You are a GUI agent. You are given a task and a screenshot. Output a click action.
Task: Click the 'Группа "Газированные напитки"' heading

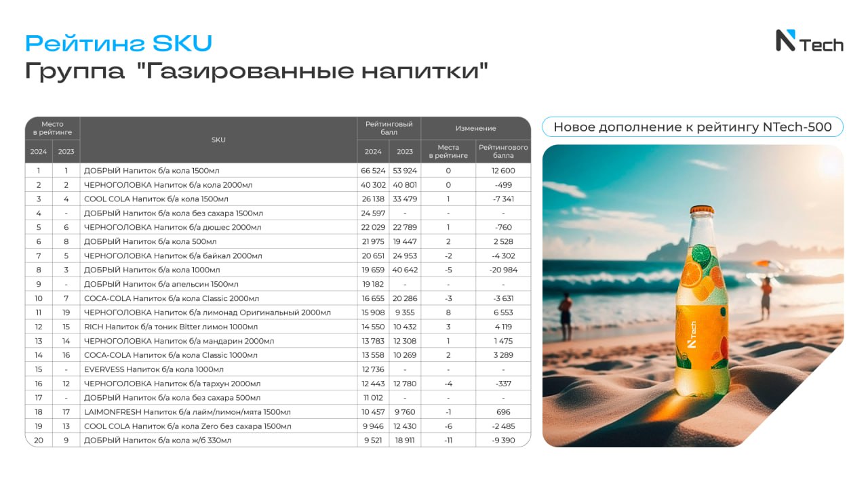[x=256, y=71]
